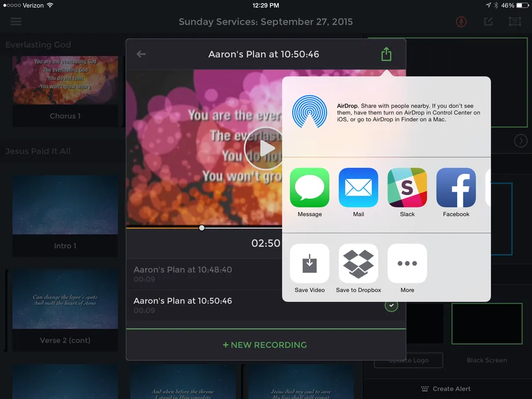Tap Create Alert button

tap(446, 389)
